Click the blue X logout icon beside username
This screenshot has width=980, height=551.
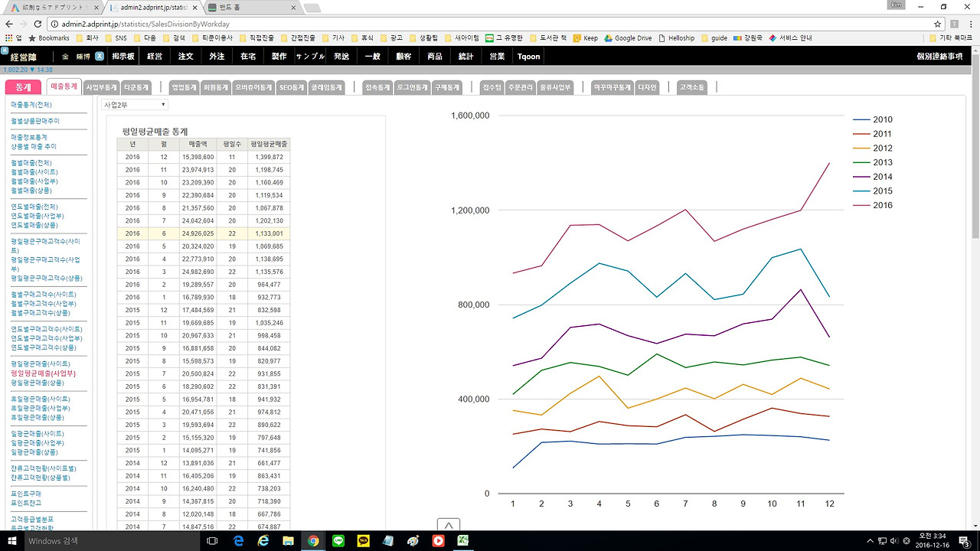coord(100,57)
